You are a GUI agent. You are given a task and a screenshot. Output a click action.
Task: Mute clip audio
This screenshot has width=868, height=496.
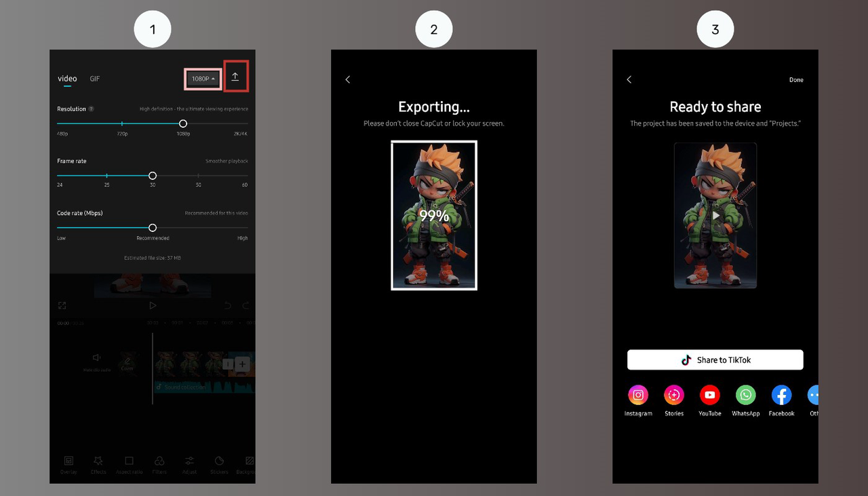click(96, 358)
